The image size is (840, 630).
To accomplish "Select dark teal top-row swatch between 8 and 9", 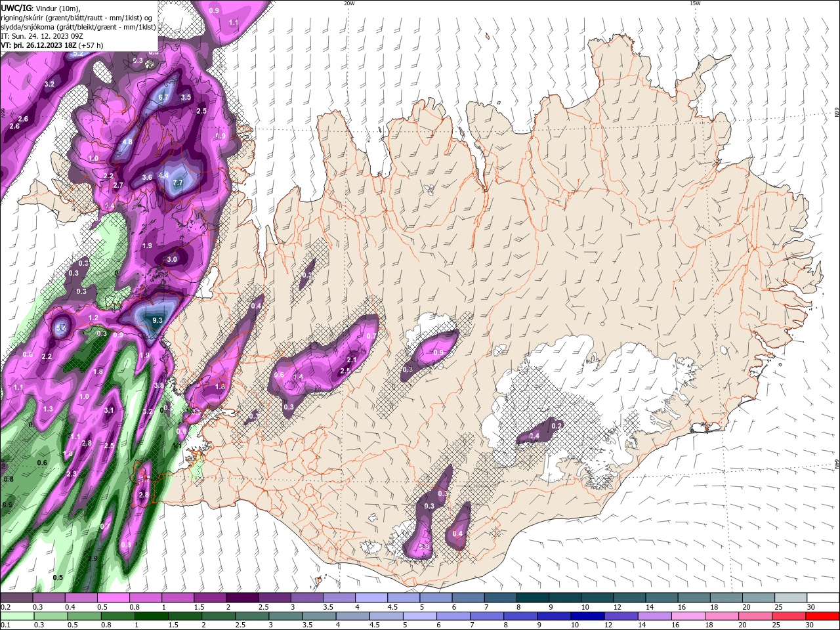I will [x=532, y=598].
